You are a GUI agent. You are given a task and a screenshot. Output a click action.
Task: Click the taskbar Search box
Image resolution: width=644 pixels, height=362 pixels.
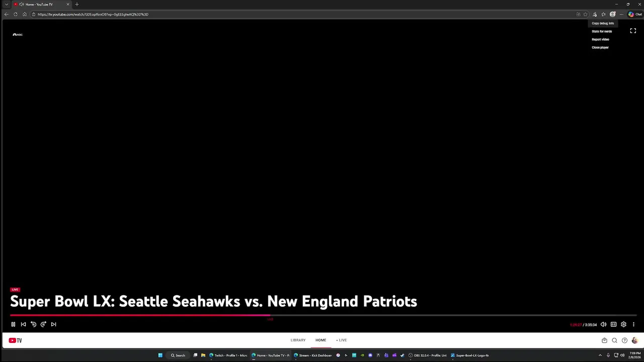coord(178,355)
